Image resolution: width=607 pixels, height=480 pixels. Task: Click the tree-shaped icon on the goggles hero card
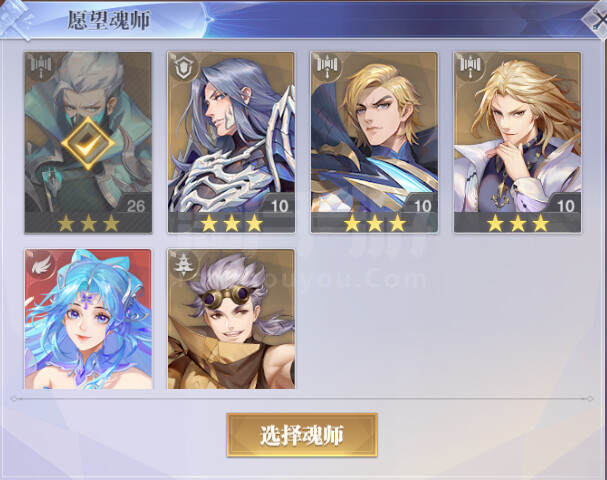[x=183, y=265]
